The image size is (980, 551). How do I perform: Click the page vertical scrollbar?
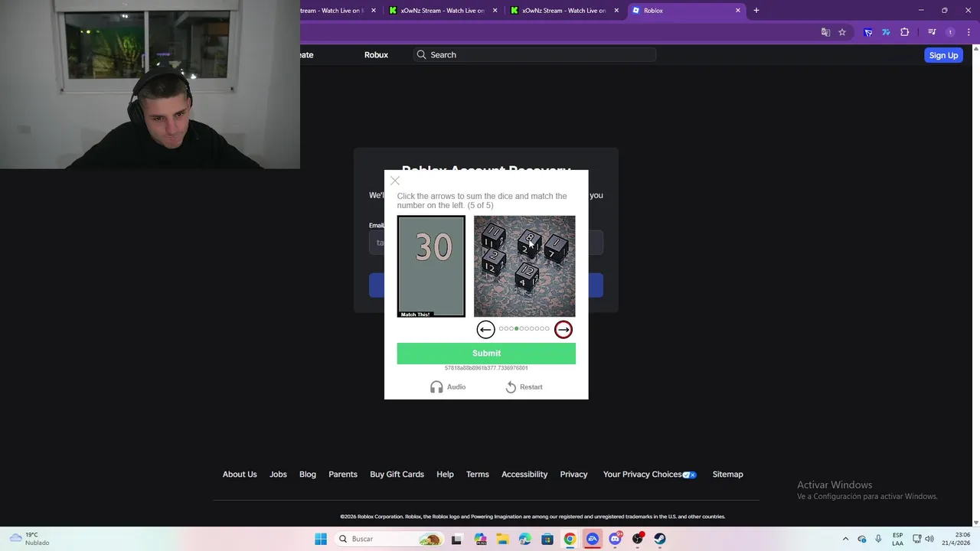(x=975, y=285)
